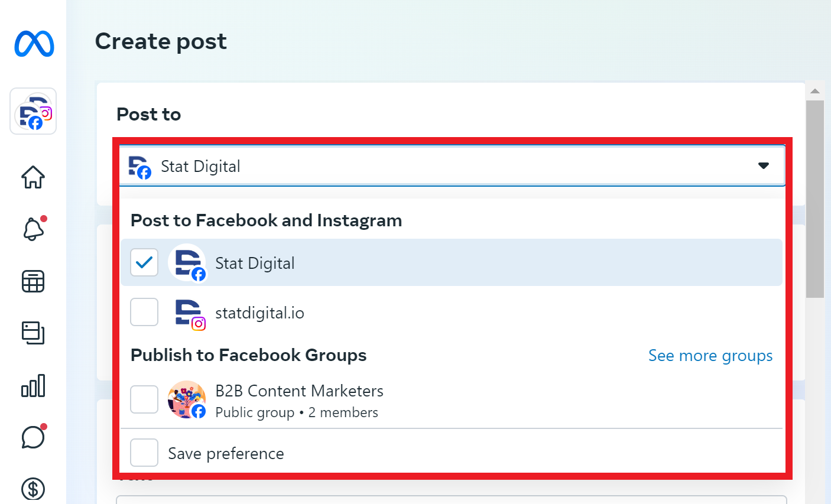The height and width of the screenshot is (504, 831).
Task: Click the 'Save preference' label
Action: 226,453
